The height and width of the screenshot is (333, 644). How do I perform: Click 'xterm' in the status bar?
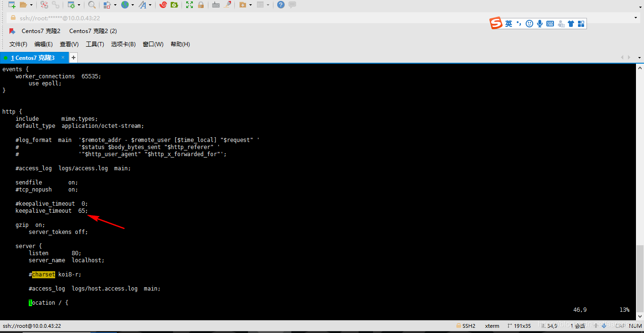(x=492, y=326)
